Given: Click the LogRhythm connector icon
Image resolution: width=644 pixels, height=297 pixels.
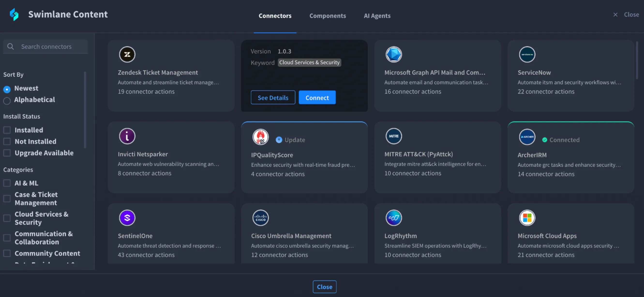Looking at the screenshot, I should click(394, 217).
